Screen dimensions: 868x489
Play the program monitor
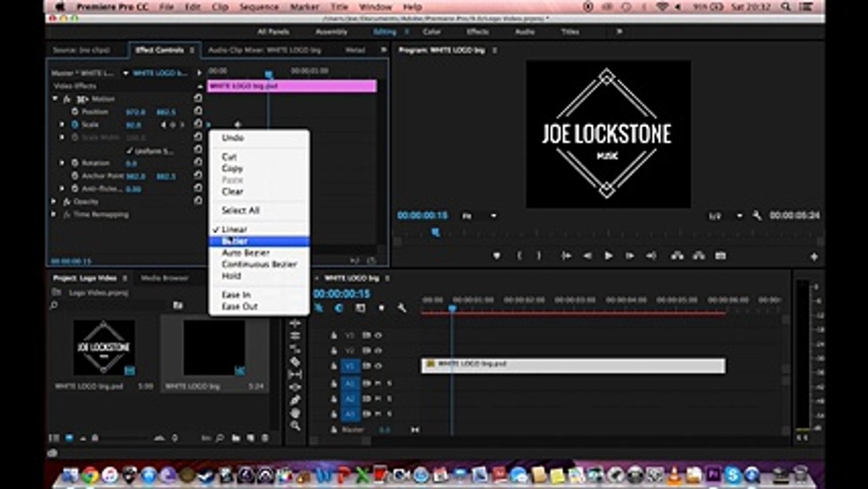coord(609,256)
